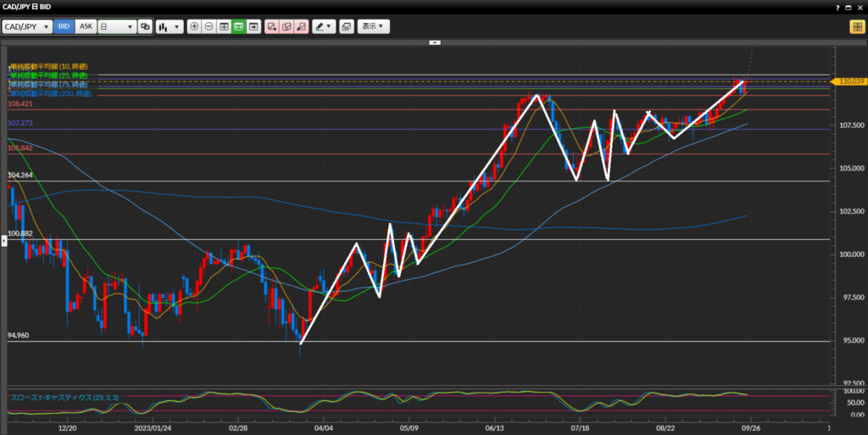Screen dimensions: 868x435
Task: Click the scroll-to-latest chart icon
Action: tap(253, 26)
